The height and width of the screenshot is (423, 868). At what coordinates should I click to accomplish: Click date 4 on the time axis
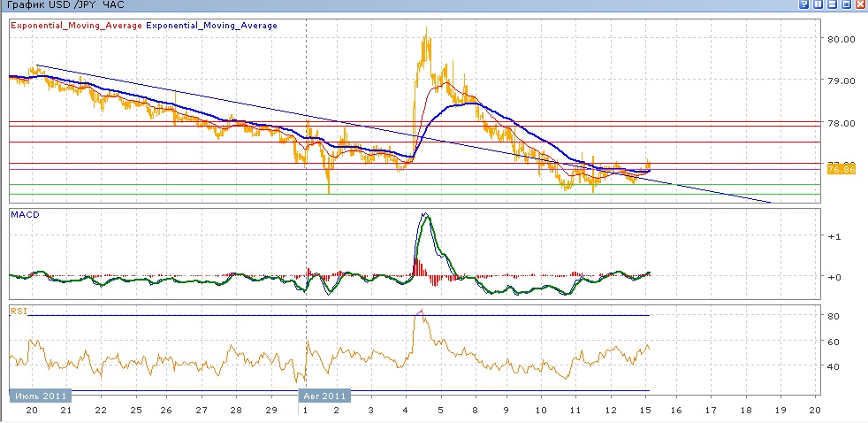coord(405,411)
